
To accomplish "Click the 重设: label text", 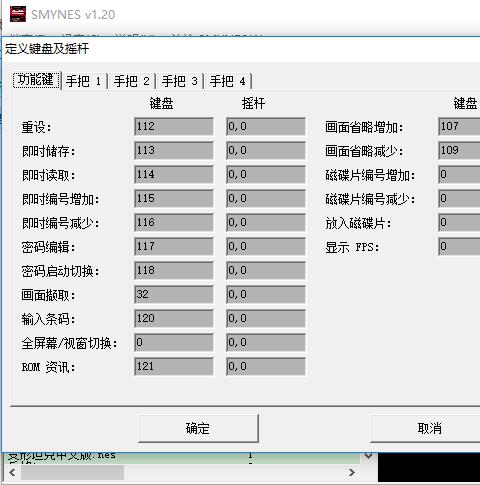I will (x=36, y=127).
